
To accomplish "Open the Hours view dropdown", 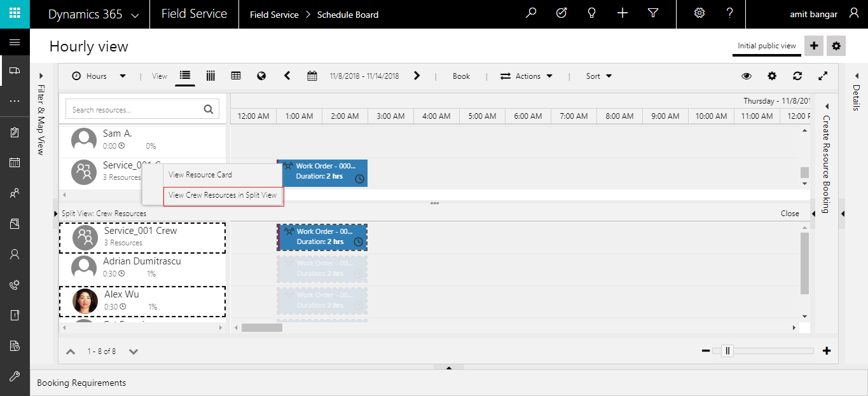I will click(99, 76).
